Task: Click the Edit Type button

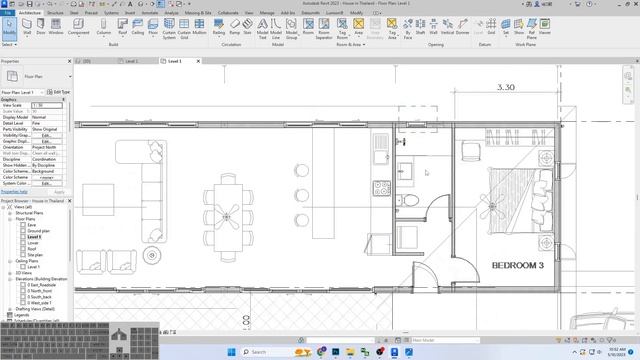Action: point(58,92)
